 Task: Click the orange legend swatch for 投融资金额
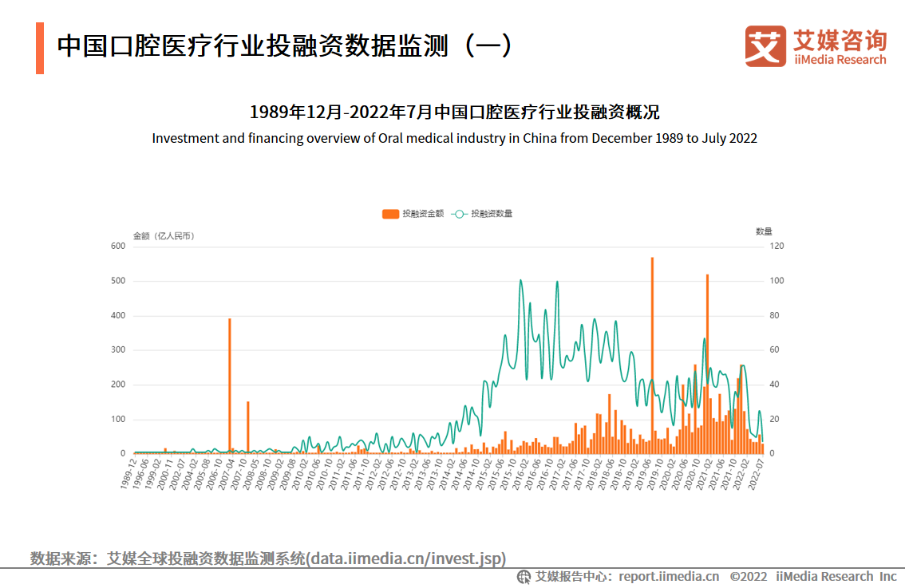[x=390, y=214]
